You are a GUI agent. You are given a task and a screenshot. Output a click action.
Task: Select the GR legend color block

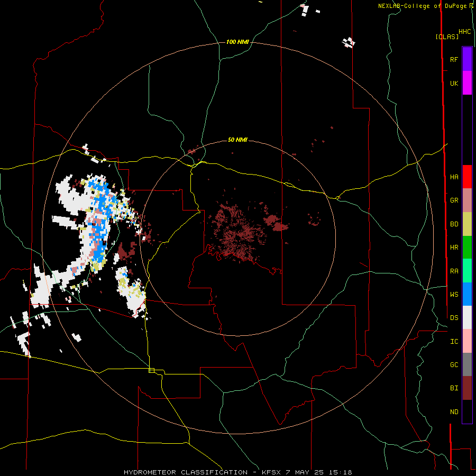pos(467,200)
